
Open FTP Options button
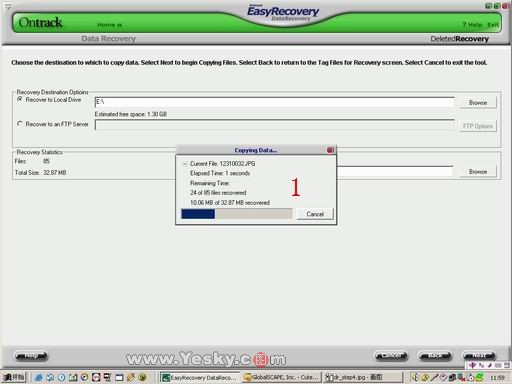point(478,126)
